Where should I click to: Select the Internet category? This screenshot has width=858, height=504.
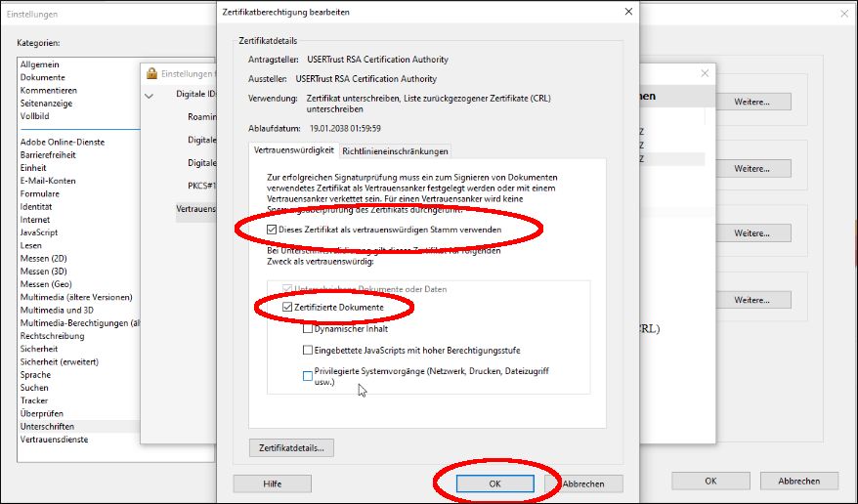(35, 220)
